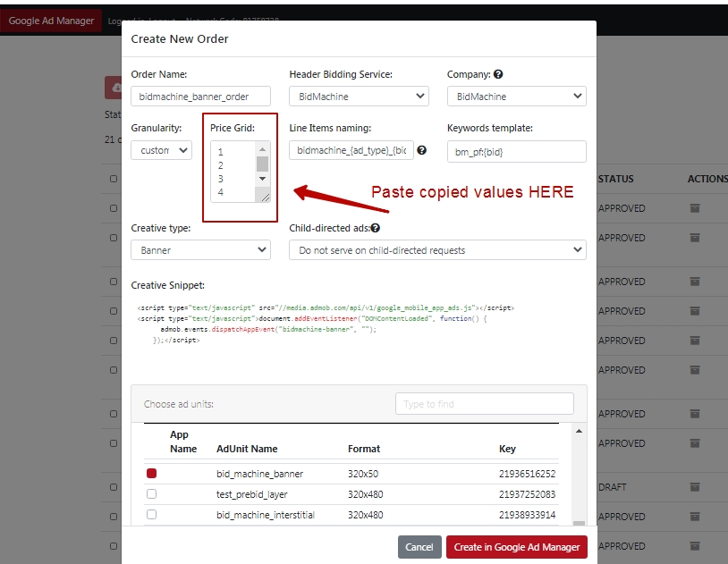Click Google Ad Manager header button
Viewport: 728px width, 564px height.
51,21
